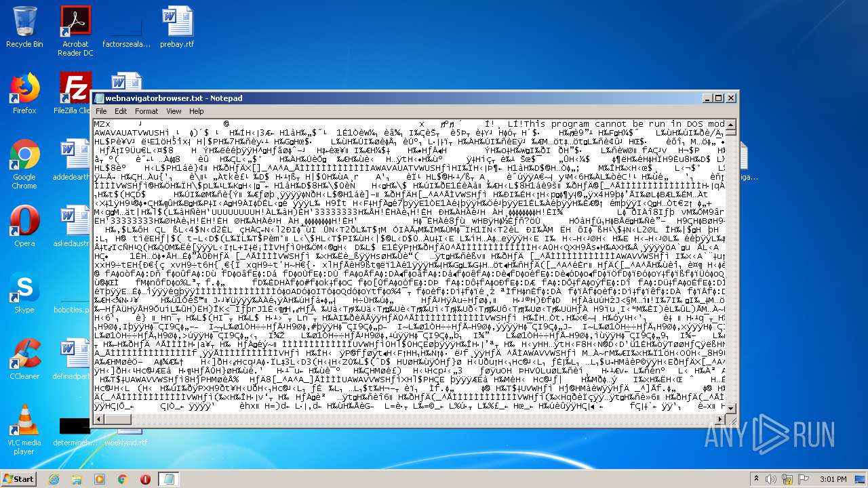The image size is (868, 488).
Task: Click the horizontal scrollbar left arrow
Action: pos(99,420)
